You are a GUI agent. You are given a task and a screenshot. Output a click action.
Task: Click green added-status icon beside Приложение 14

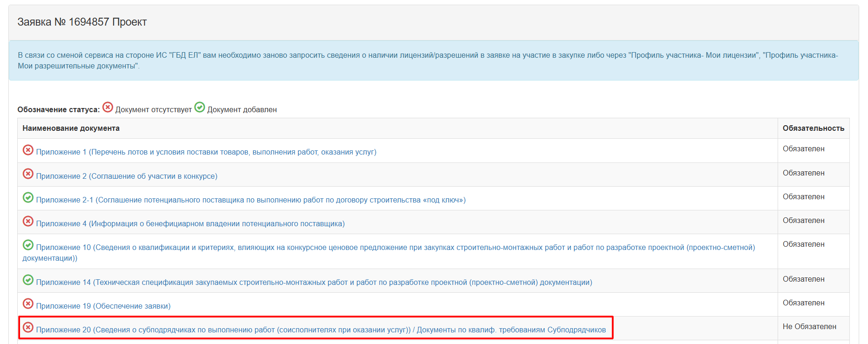28,280
